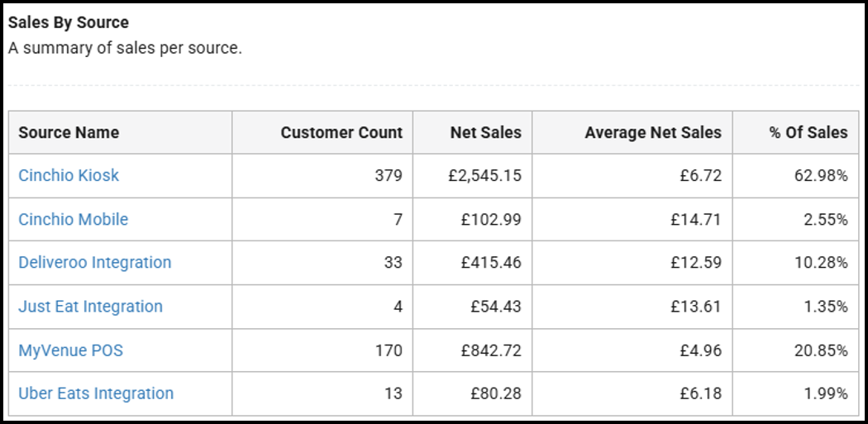Click the 20.85% of sales cell
Image resolution: width=868 pixels, height=424 pixels.
pos(825,350)
